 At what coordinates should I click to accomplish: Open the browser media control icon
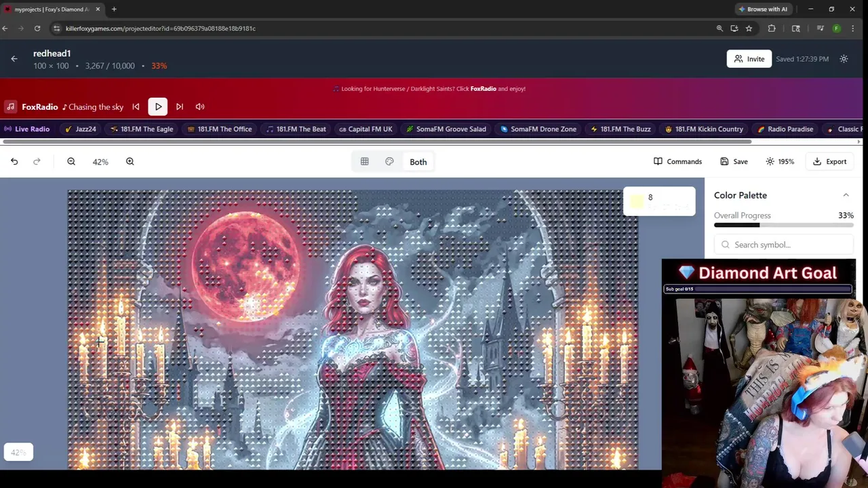(820, 28)
